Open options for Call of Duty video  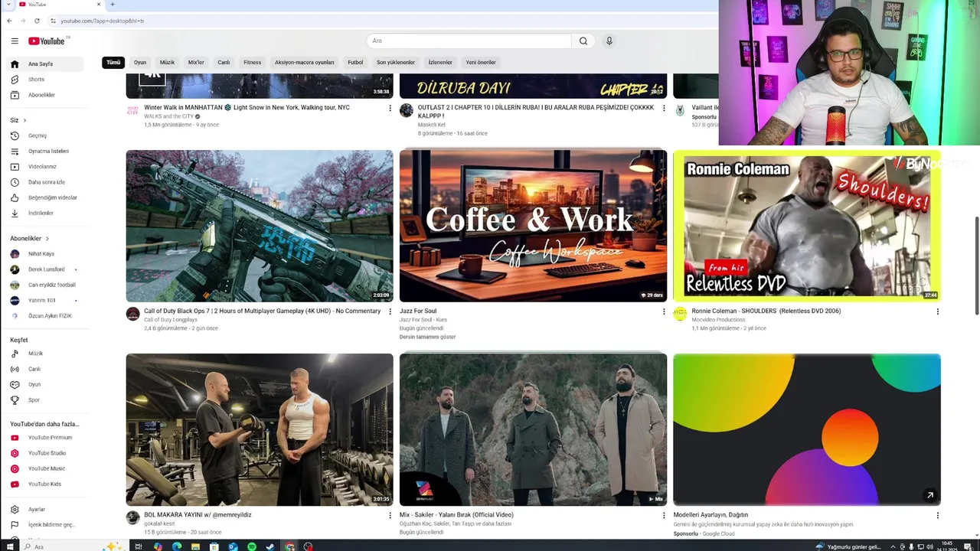click(390, 311)
